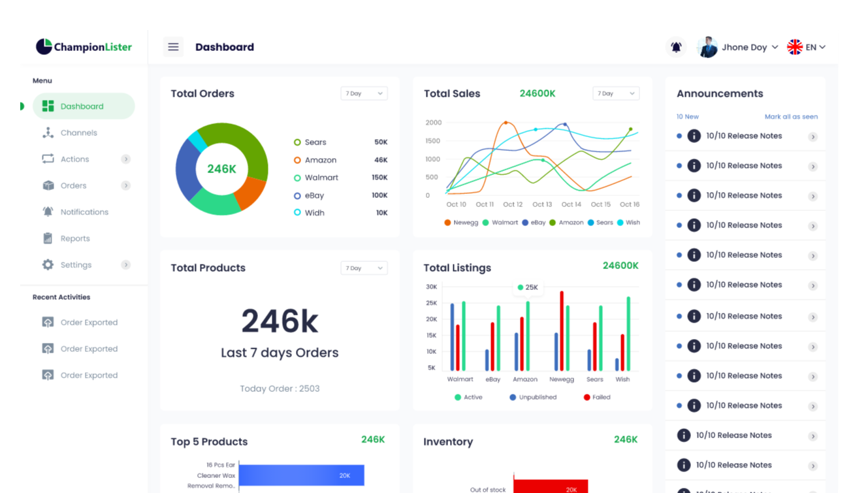
Task: Click the Notifications bell icon in sidebar
Action: [x=48, y=212]
